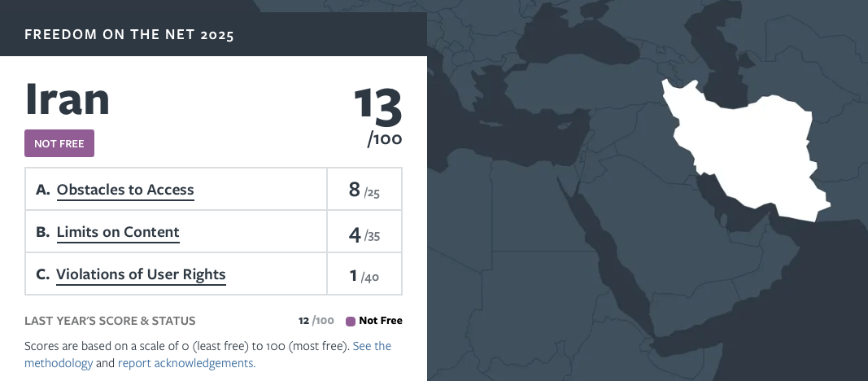The image size is (868, 381).
Task: Open the Obstacles to Access link
Action: pos(125,190)
